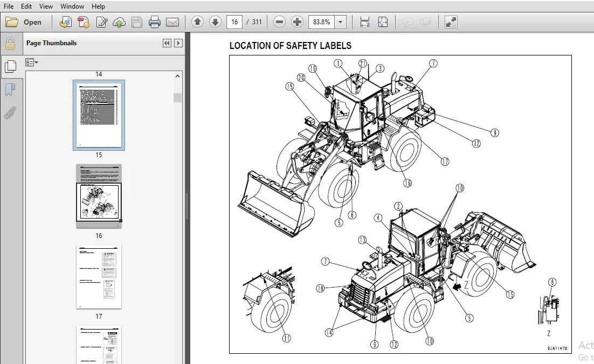Open the Edit menu
The width and height of the screenshot is (594, 364).
(x=26, y=6)
